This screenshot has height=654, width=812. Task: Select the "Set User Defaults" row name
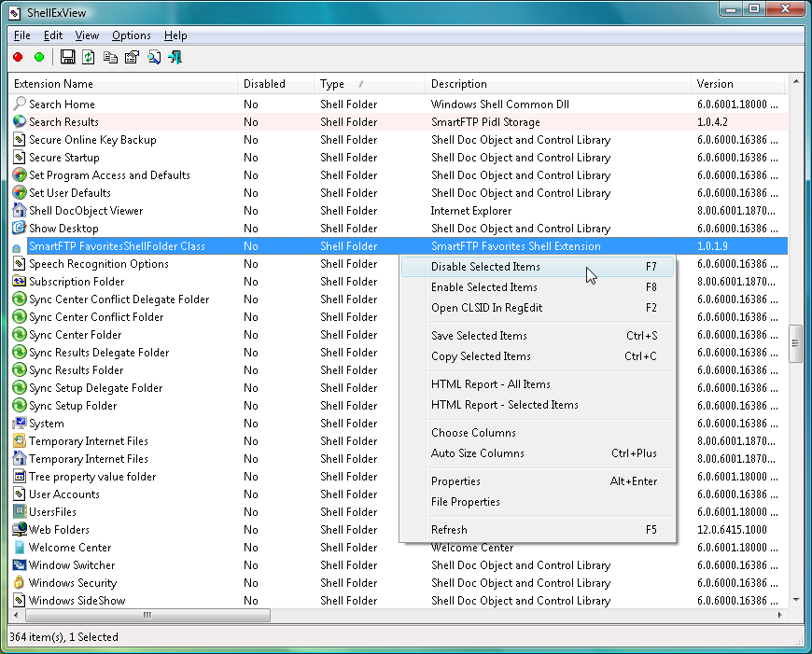pyautogui.click(x=70, y=192)
